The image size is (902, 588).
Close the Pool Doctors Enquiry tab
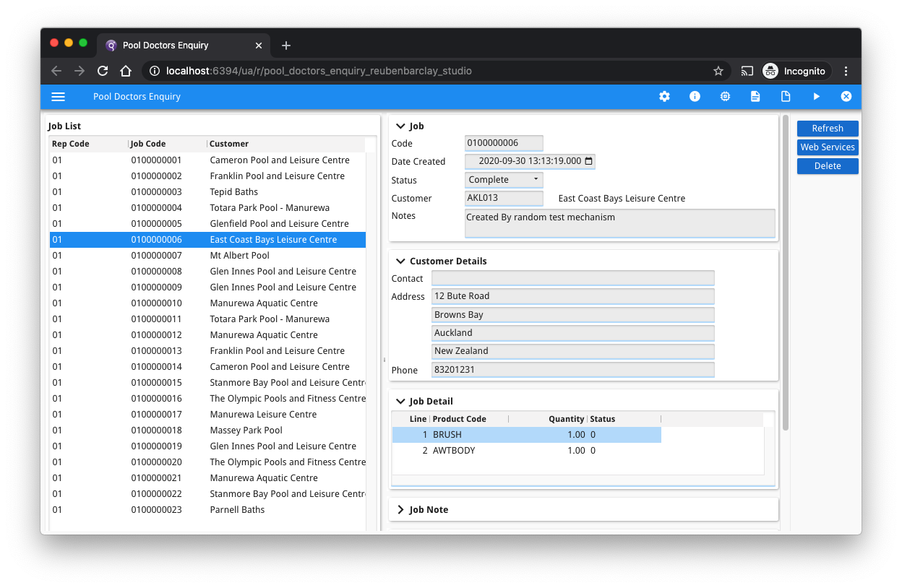pos(259,45)
